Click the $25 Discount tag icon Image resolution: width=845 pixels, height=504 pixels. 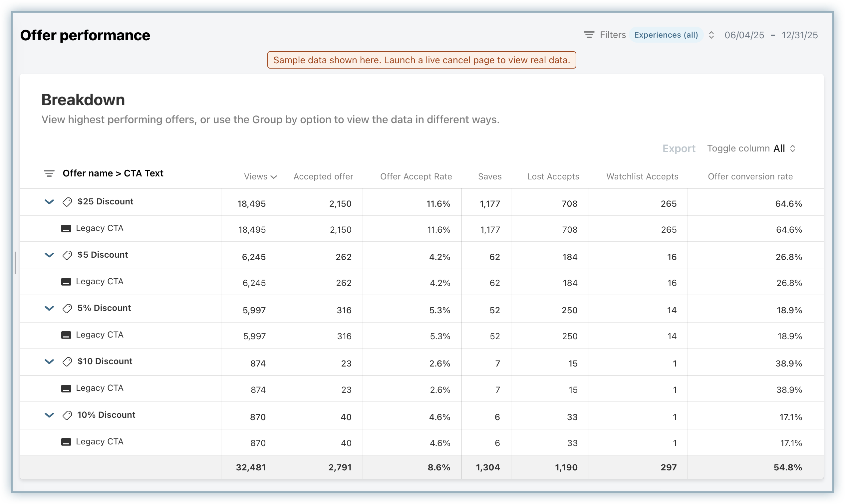pos(67,202)
